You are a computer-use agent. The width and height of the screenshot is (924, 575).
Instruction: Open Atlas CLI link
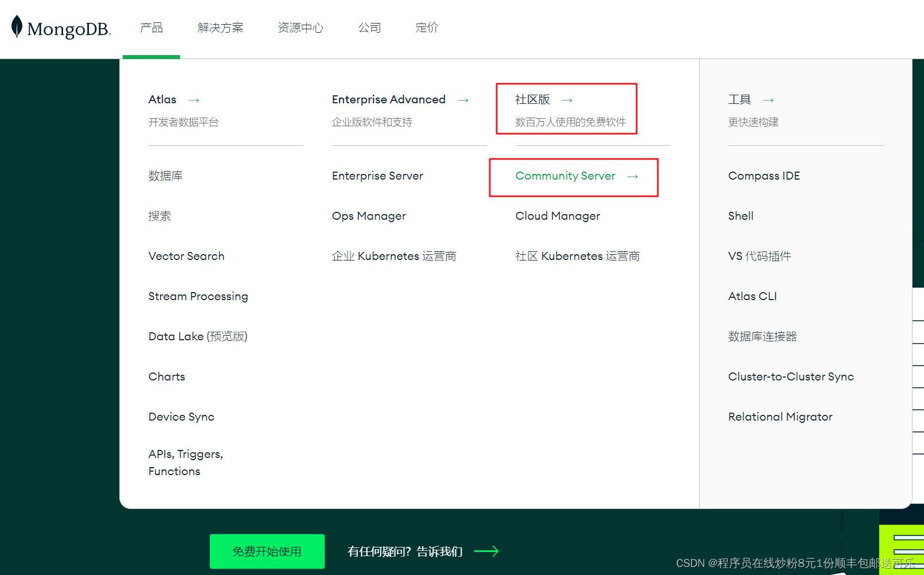pyautogui.click(x=753, y=296)
